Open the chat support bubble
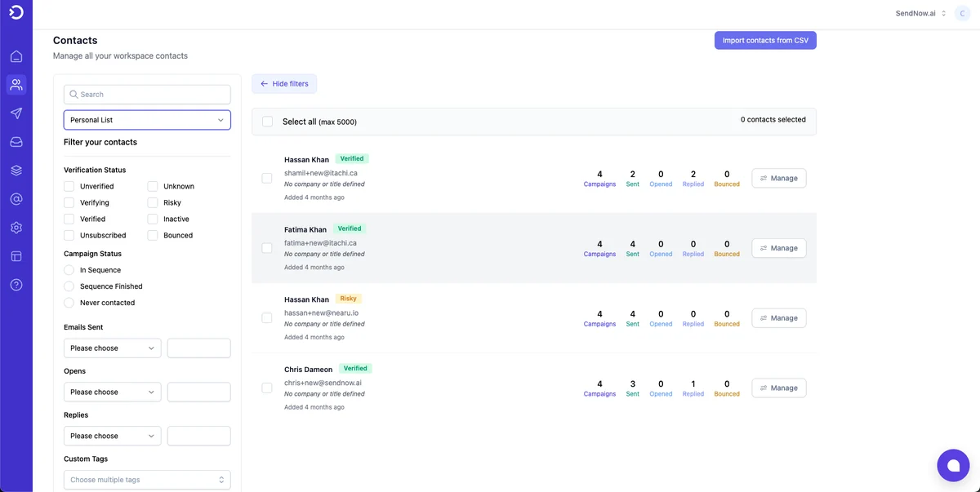Viewport: 980px width, 492px height. (x=953, y=465)
